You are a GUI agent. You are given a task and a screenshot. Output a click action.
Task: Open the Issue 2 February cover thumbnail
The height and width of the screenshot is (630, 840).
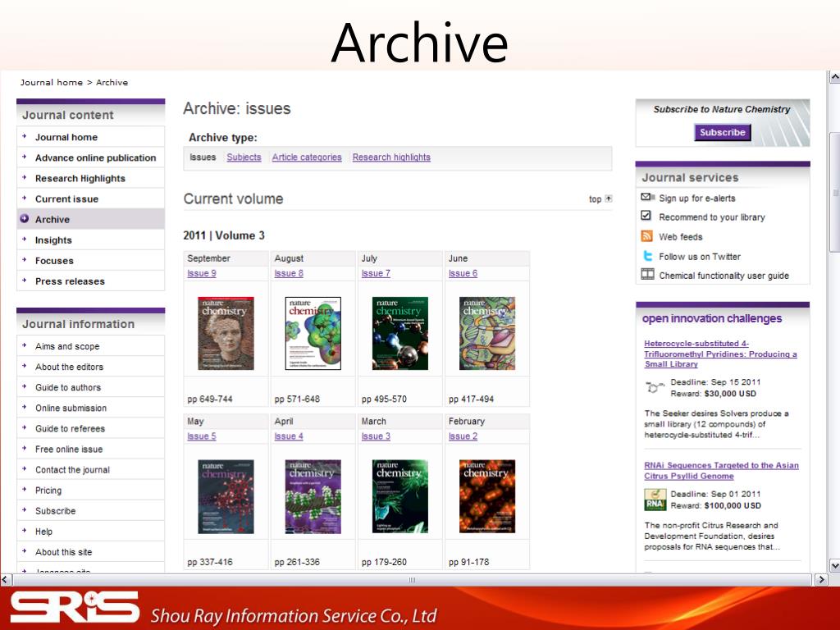487,496
